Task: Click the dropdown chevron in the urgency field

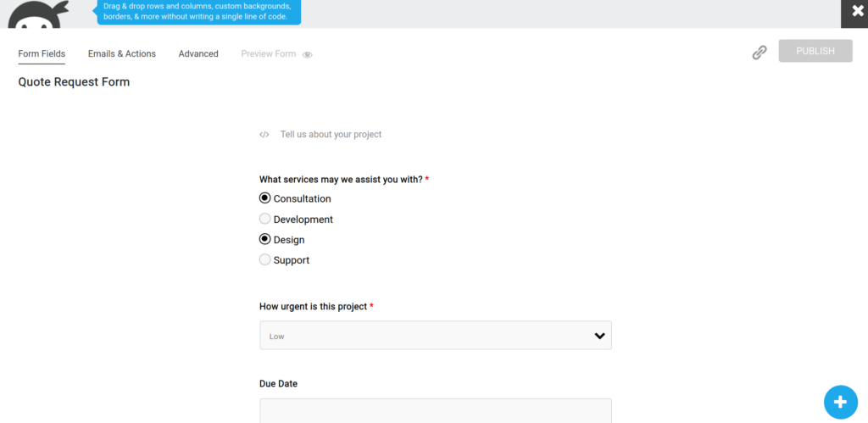Action: click(x=599, y=336)
